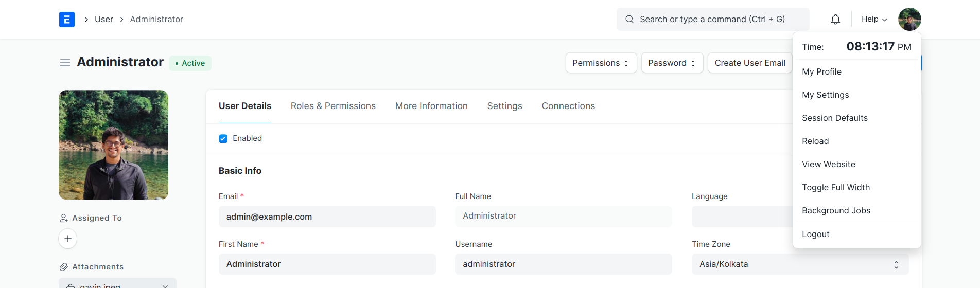Open the notifications bell
Image resolution: width=980 pixels, height=288 pixels.
tap(835, 20)
